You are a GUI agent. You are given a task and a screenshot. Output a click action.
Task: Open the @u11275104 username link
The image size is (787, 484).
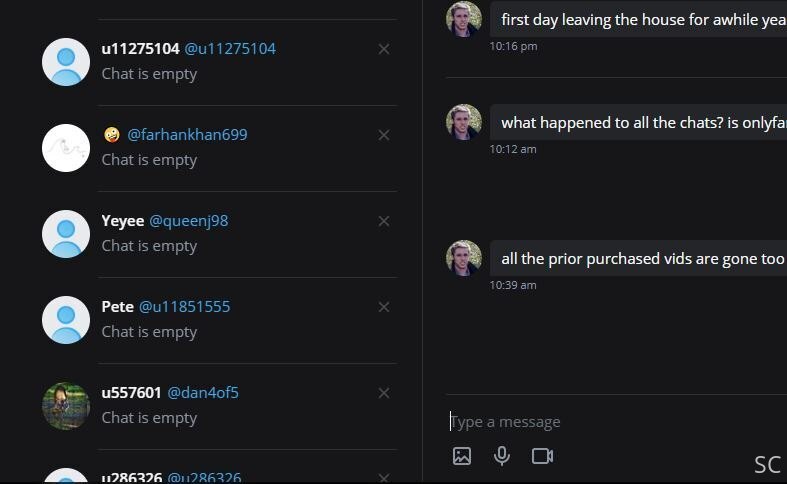[x=230, y=49]
